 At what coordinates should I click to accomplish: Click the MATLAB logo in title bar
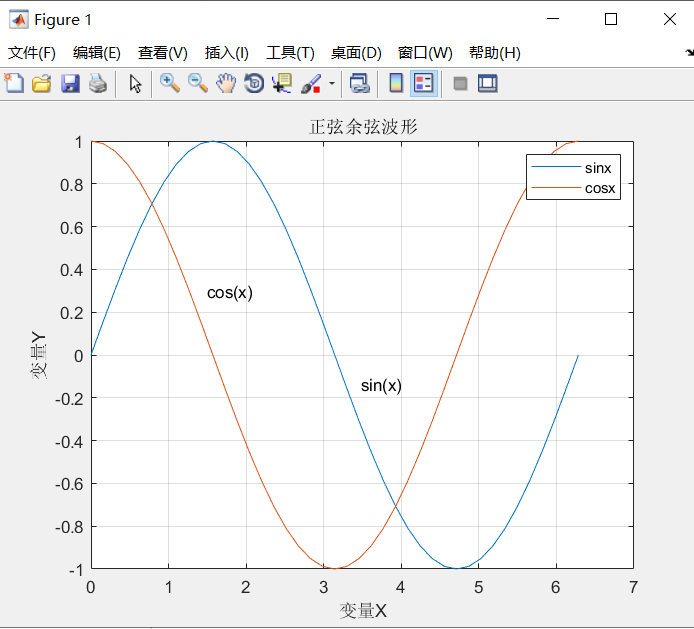(19, 19)
